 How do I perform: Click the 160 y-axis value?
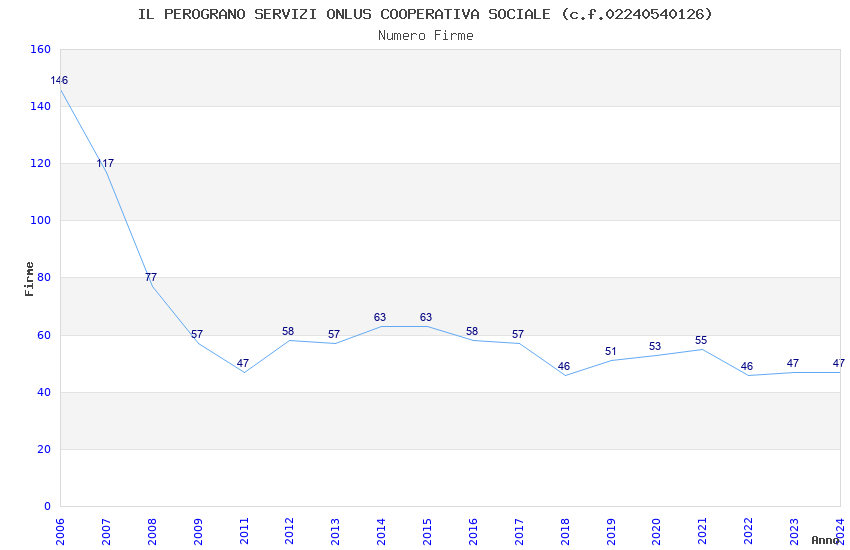click(41, 49)
